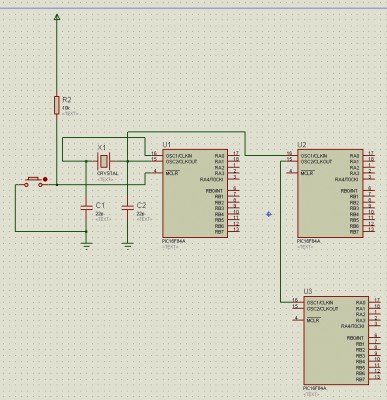
Task: Select the power terminal arrow above R2
Action: click(57, 17)
